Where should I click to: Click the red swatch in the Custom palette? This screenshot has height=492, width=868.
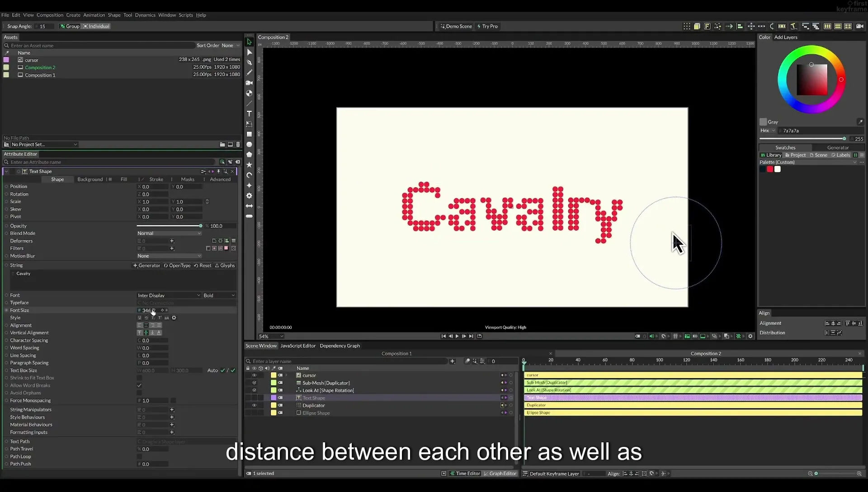(770, 169)
